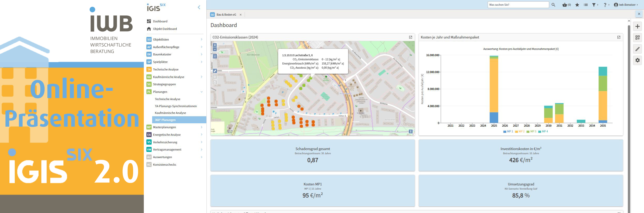Edit the dashboard with the pencil icon
The image size is (644, 213).
point(637,49)
